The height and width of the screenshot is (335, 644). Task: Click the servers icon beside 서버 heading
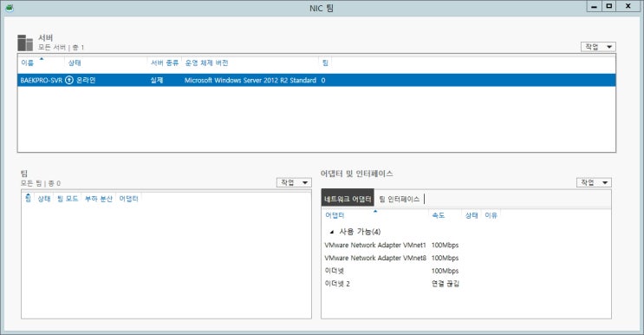[25, 43]
